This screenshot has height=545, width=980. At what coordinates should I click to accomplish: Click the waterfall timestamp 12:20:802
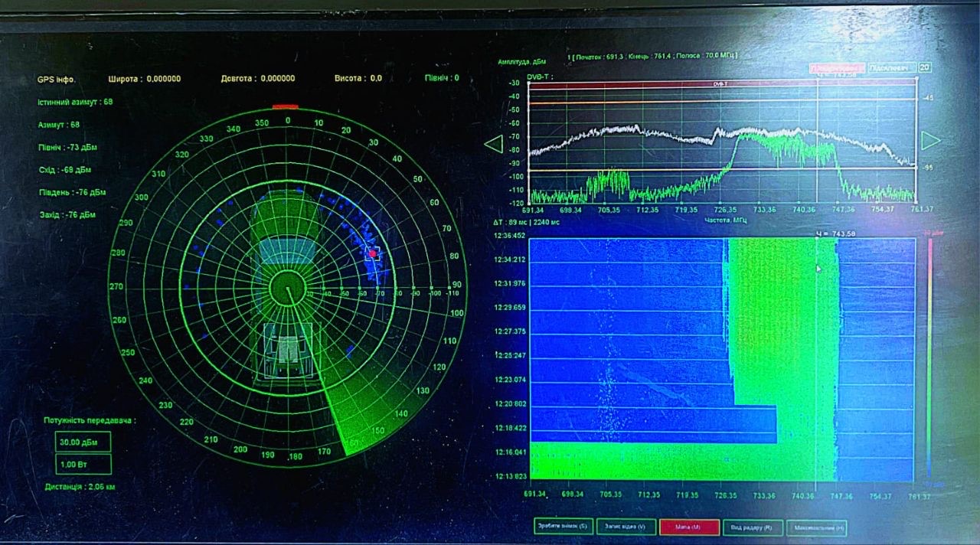tap(510, 403)
